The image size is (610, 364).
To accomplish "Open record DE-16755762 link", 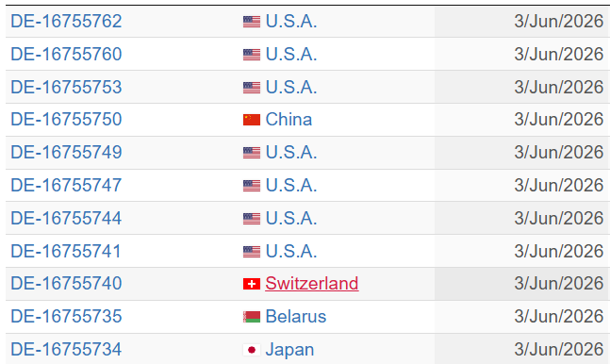I will [66, 21].
